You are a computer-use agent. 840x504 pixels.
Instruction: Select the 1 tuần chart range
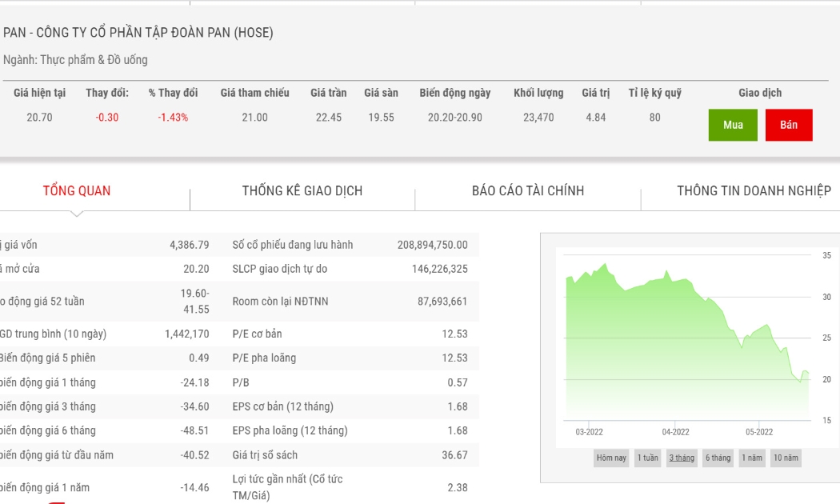(x=648, y=458)
